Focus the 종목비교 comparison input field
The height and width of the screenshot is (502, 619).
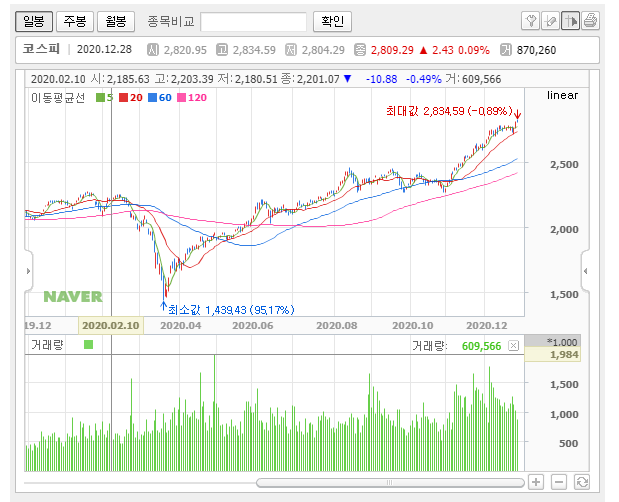[x=253, y=22]
